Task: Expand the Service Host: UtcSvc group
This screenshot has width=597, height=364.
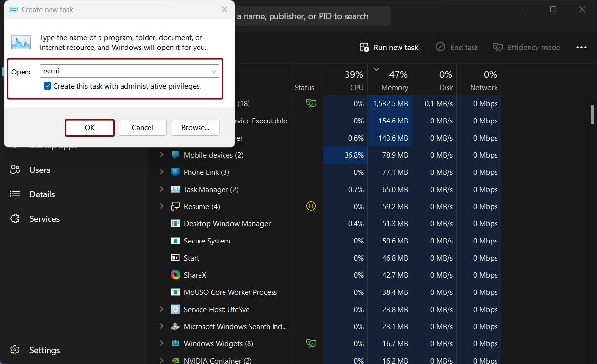Action: 161,309
